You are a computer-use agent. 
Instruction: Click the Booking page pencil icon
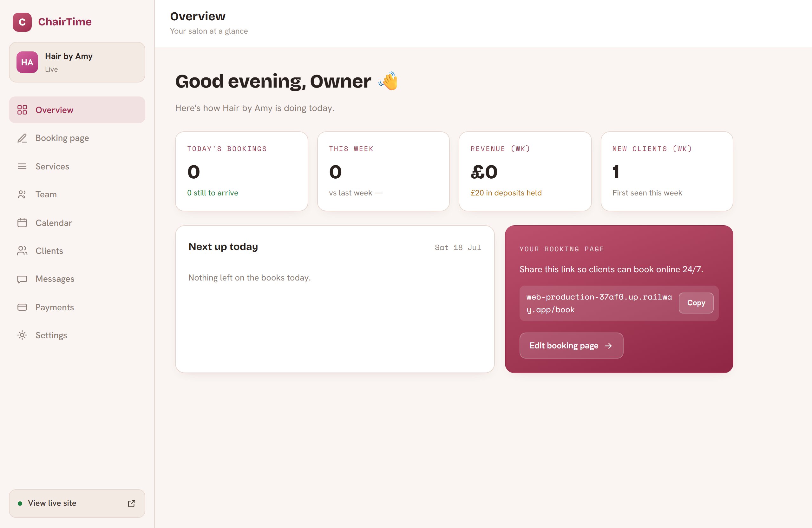[x=22, y=138]
